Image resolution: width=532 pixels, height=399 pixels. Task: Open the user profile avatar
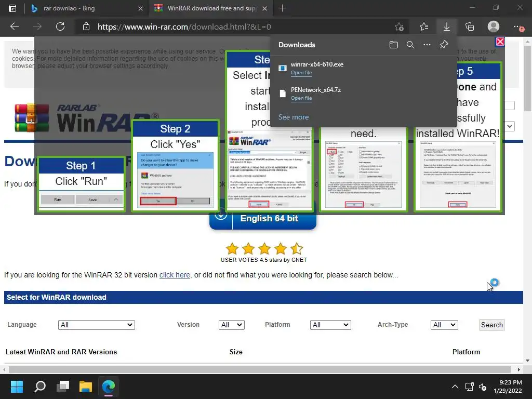pyautogui.click(x=494, y=26)
